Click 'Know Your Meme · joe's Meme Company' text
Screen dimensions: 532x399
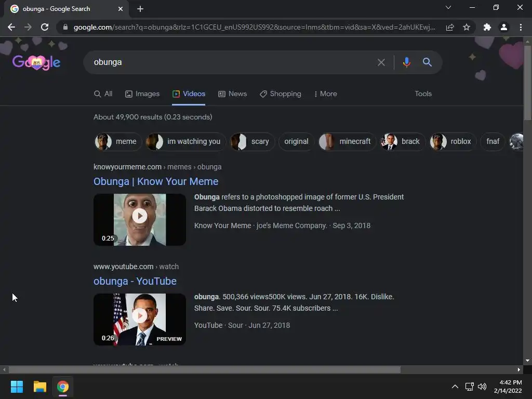click(x=261, y=225)
